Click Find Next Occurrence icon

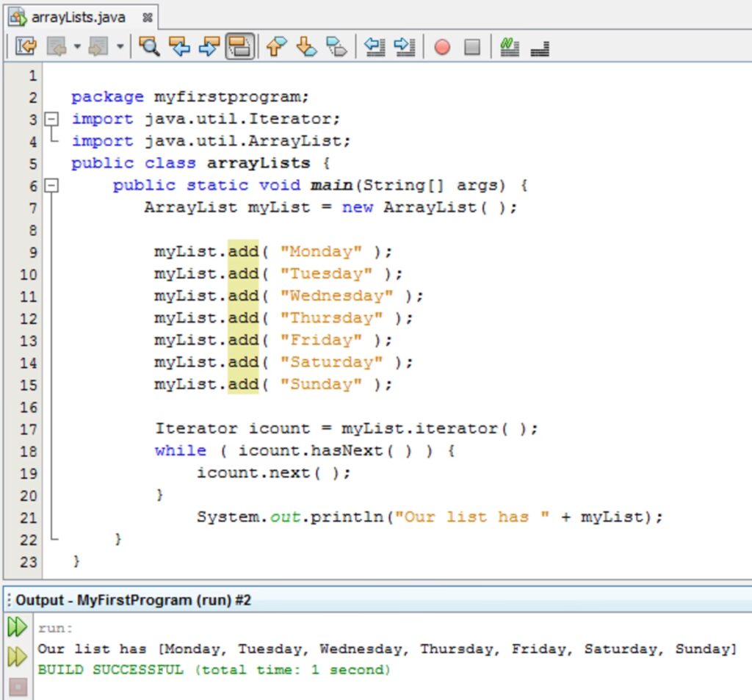point(209,48)
